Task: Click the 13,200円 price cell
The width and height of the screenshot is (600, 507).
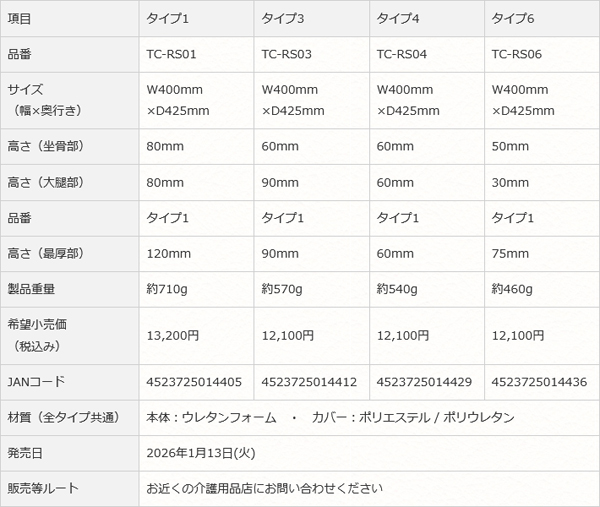Action: pos(173,335)
